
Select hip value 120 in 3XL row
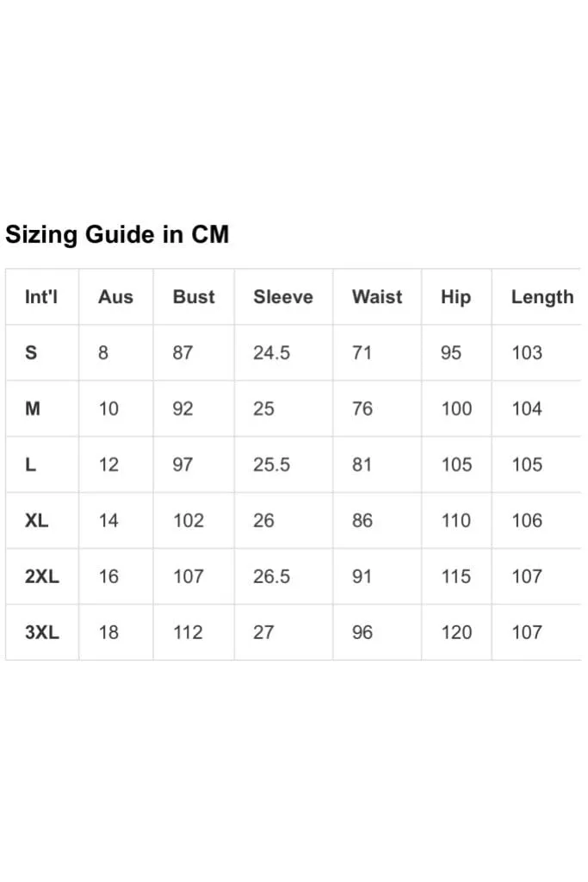tap(456, 632)
